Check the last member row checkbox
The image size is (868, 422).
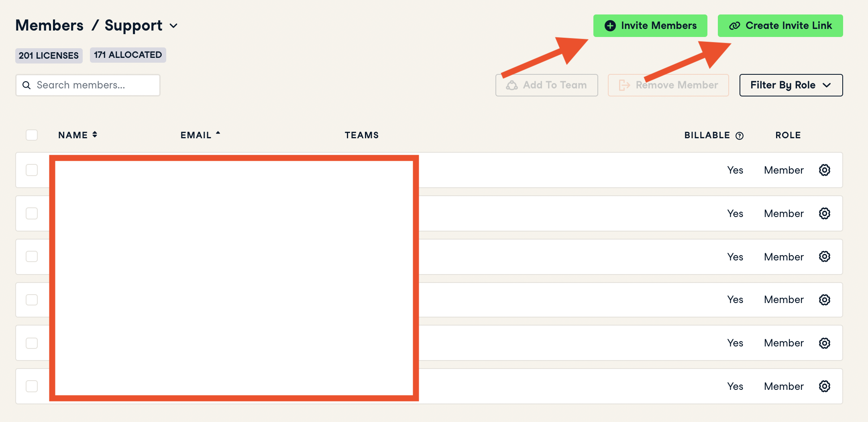click(x=32, y=386)
